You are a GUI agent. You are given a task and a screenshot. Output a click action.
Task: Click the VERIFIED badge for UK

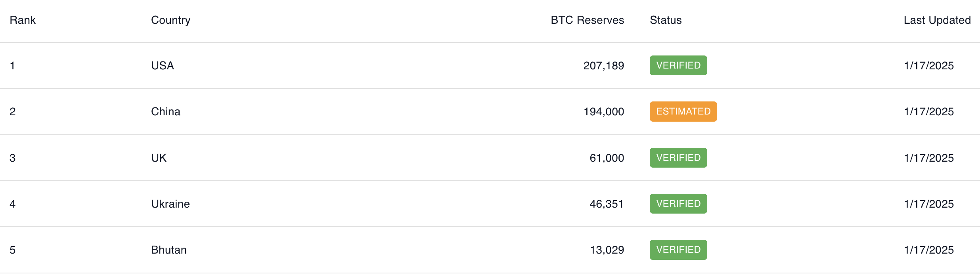point(678,158)
